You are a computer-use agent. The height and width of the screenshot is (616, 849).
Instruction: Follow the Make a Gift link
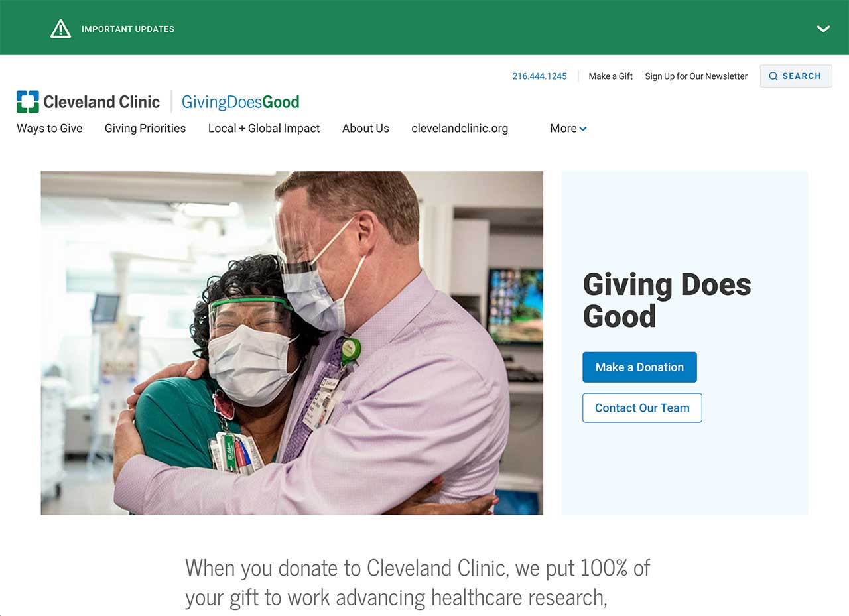click(611, 76)
